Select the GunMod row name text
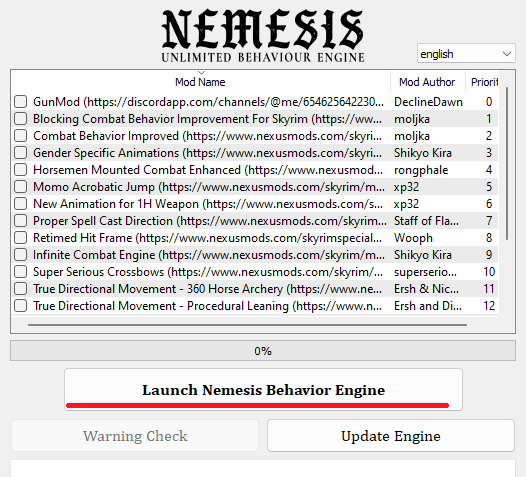Image resolution: width=526 pixels, height=477 pixels. point(208,102)
